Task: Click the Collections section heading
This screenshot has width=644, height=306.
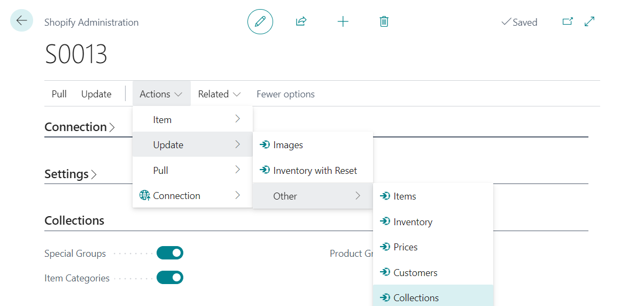Action: [x=74, y=220]
